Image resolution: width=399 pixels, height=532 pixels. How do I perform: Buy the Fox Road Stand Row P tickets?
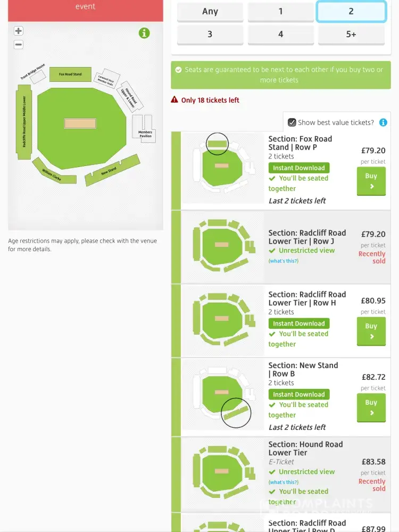pos(371,181)
